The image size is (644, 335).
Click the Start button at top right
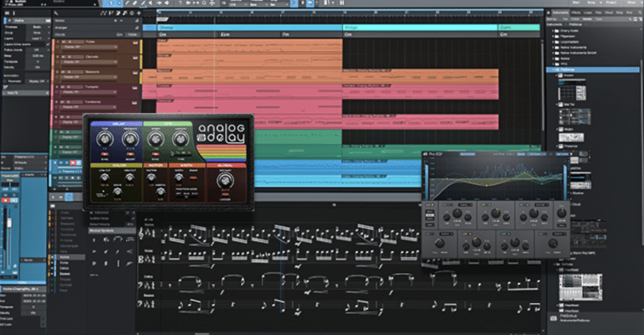(576, 3)
